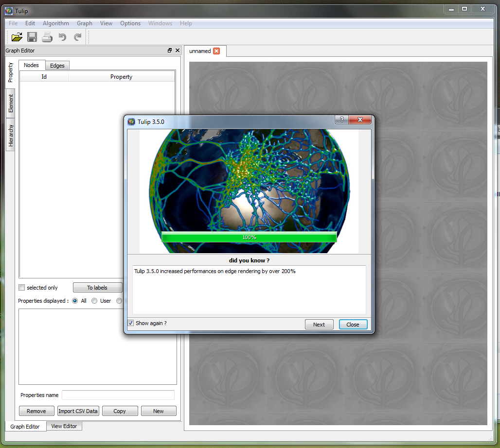
Task: Click the Tulip 3.5.0 dialog title icon
Action: pos(131,122)
